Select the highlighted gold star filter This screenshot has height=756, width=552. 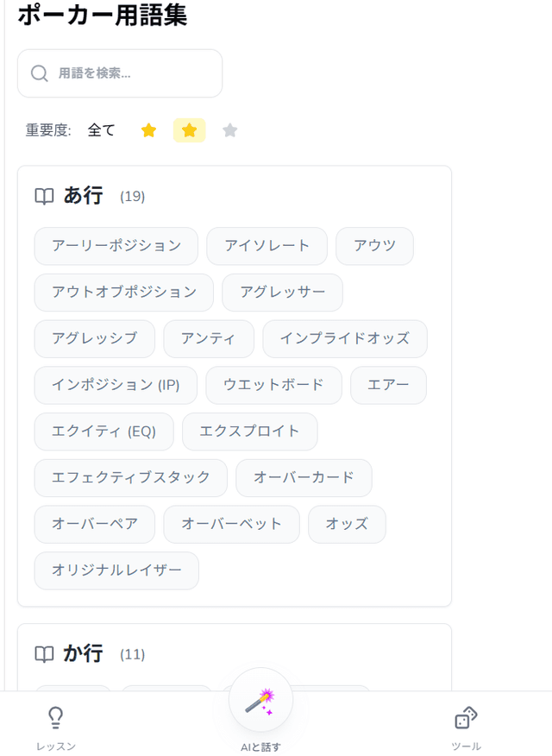tap(189, 130)
